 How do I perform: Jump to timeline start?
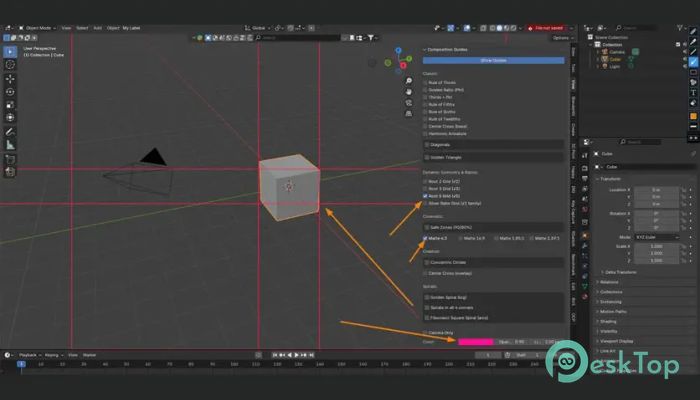[275, 355]
